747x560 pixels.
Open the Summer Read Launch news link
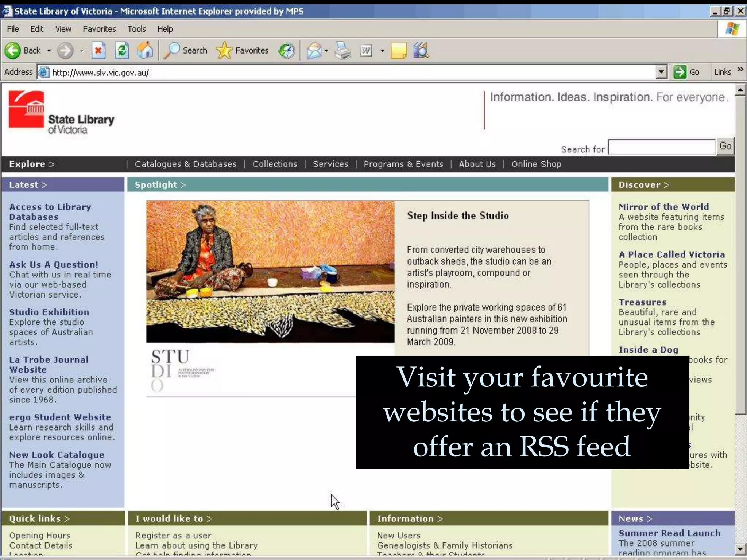[670, 533]
